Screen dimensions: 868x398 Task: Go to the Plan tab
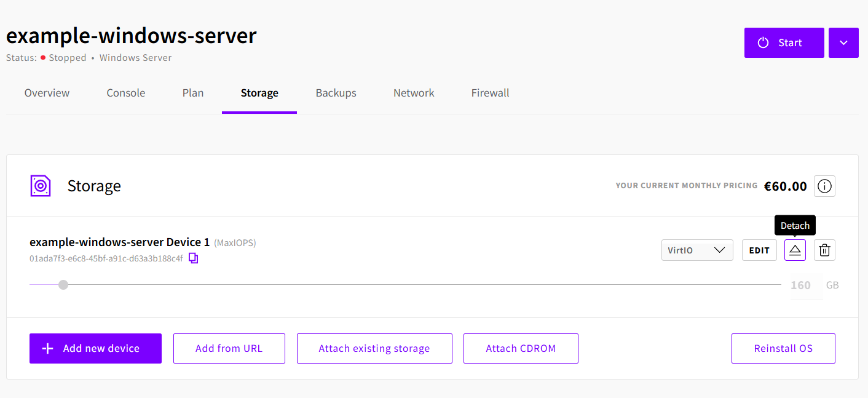pos(193,93)
